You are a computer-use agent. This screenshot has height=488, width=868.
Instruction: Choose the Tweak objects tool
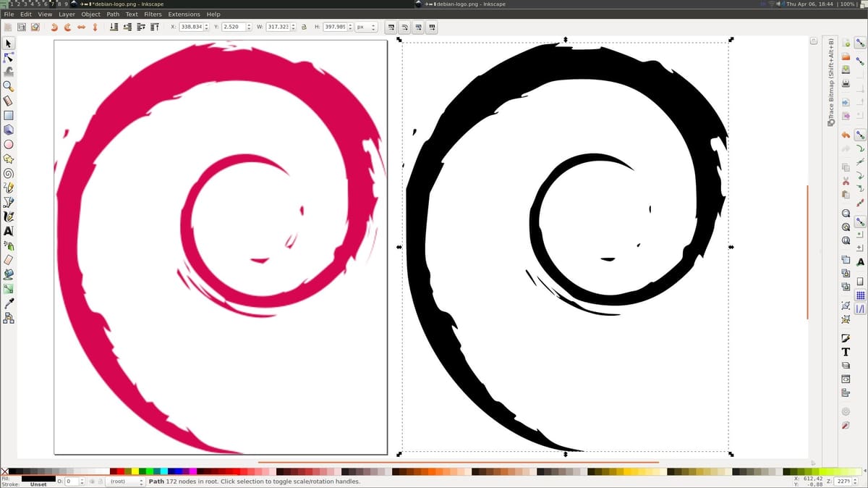(9, 72)
